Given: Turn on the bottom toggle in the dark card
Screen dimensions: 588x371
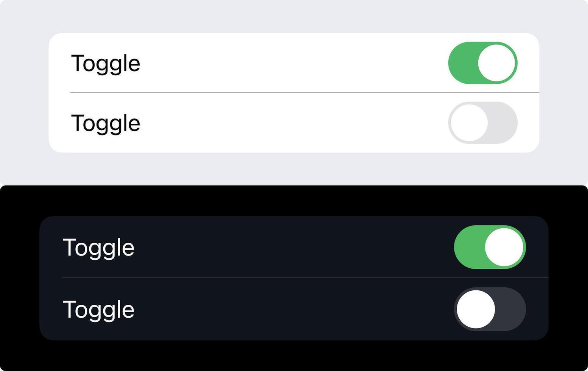Looking at the screenshot, I should pyautogui.click(x=490, y=309).
